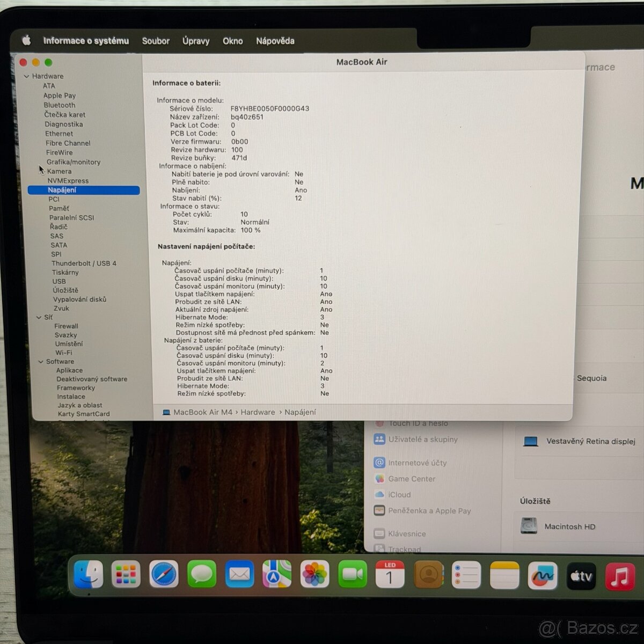This screenshot has height=644, width=644.
Task: Open Music app in the Dock
Action: coord(620,577)
